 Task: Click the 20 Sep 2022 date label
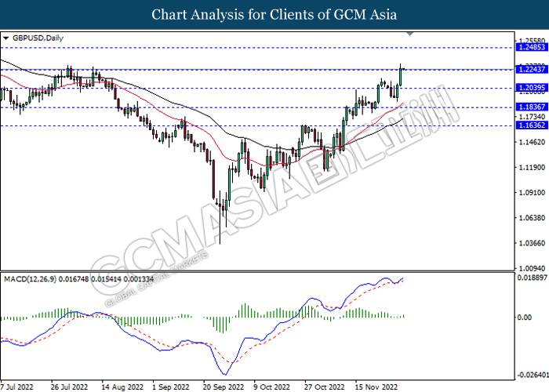point(224,387)
